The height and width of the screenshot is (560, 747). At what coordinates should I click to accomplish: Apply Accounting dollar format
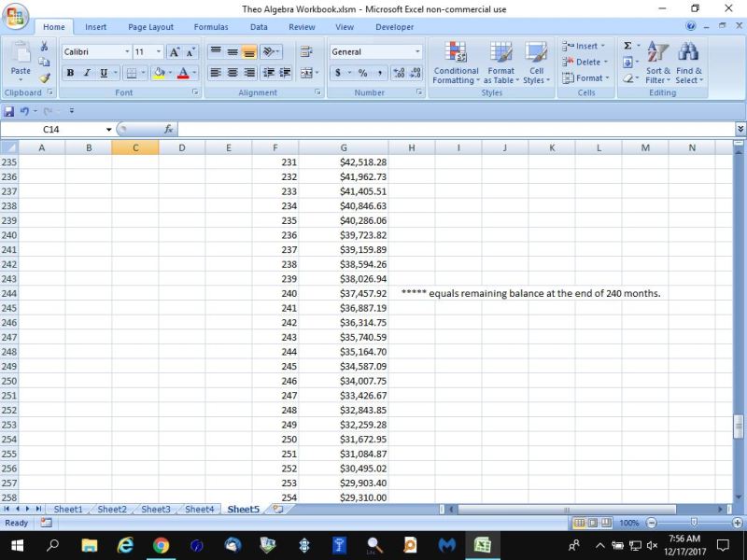338,73
